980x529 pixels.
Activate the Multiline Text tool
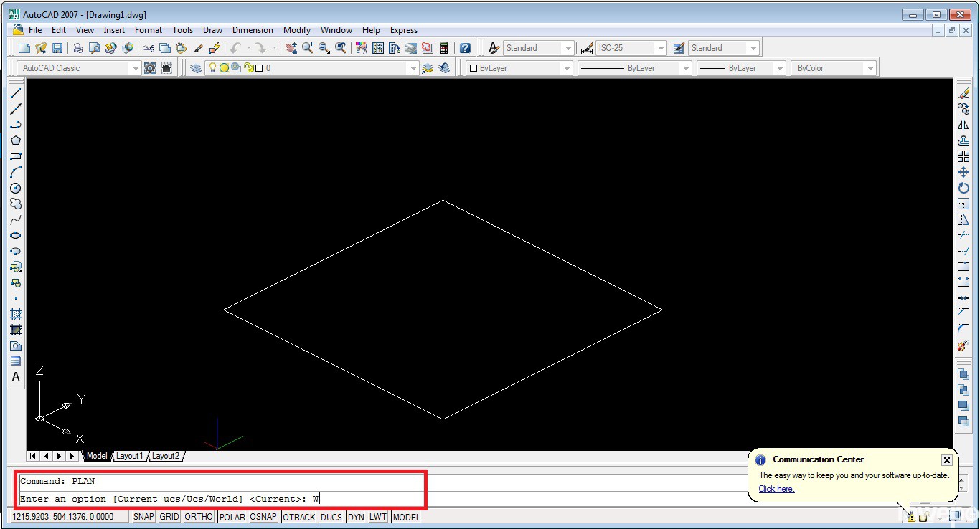click(16, 377)
